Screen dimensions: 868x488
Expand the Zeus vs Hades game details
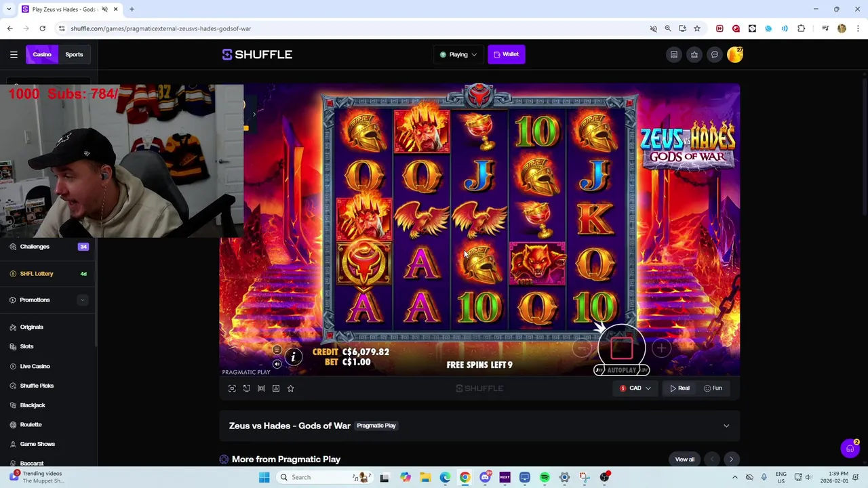pyautogui.click(x=726, y=426)
